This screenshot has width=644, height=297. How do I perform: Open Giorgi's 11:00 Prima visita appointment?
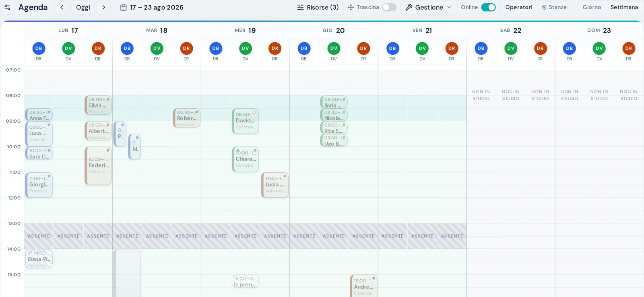(39, 185)
